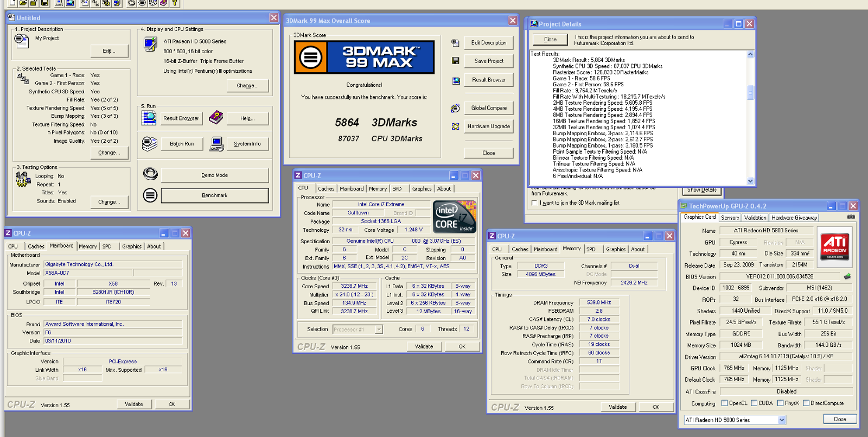Click the Testing Options gears icon

point(23,179)
